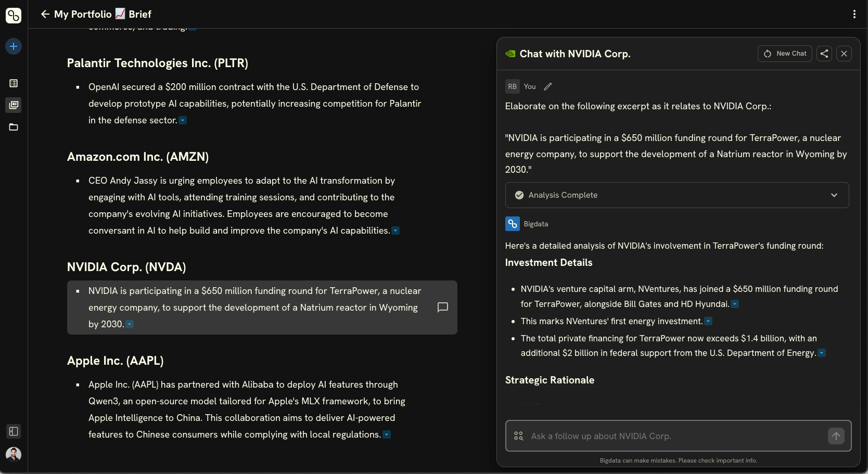Open the three-dot options menu
Screen dimensions: 868x474
tap(854, 14)
